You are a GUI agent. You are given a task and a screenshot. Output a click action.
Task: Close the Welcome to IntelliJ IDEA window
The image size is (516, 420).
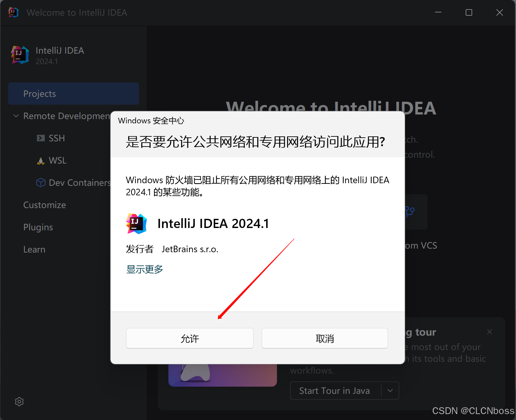(x=500, y=12)
